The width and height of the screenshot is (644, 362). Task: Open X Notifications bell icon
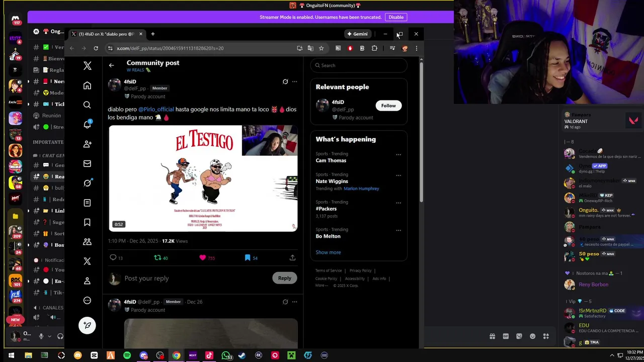pyautogui.click(x=87, y=124)
